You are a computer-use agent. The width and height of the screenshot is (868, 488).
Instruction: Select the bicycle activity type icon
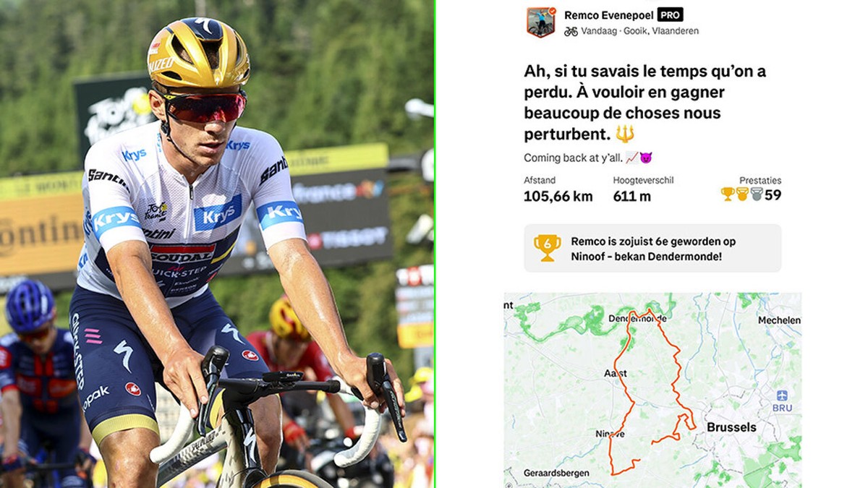571,31
